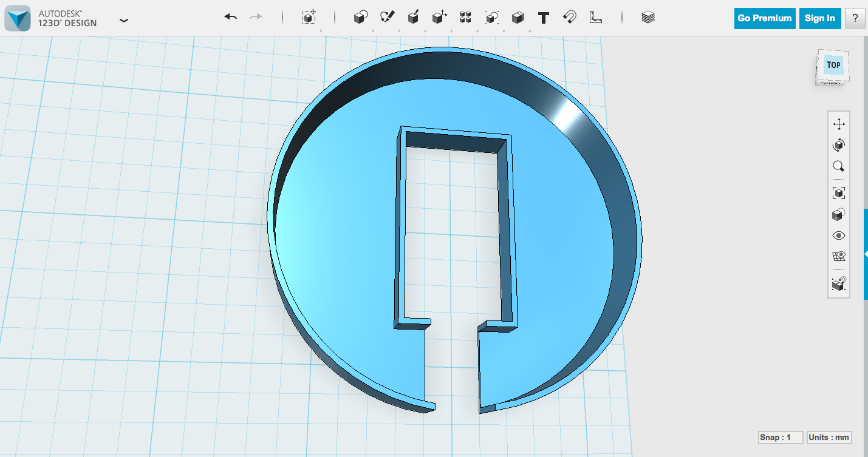Click the Fit to view icon

(x=839, y=193)
